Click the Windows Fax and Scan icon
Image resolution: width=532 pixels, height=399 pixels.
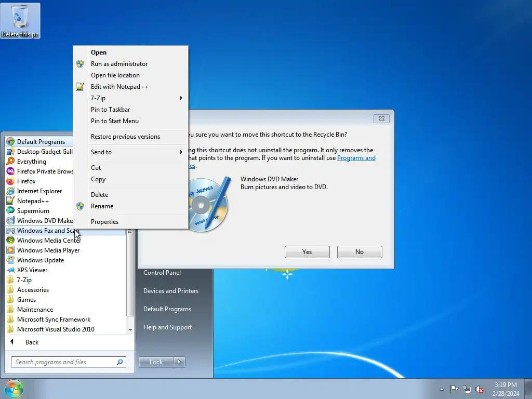[x=10, y=230]
